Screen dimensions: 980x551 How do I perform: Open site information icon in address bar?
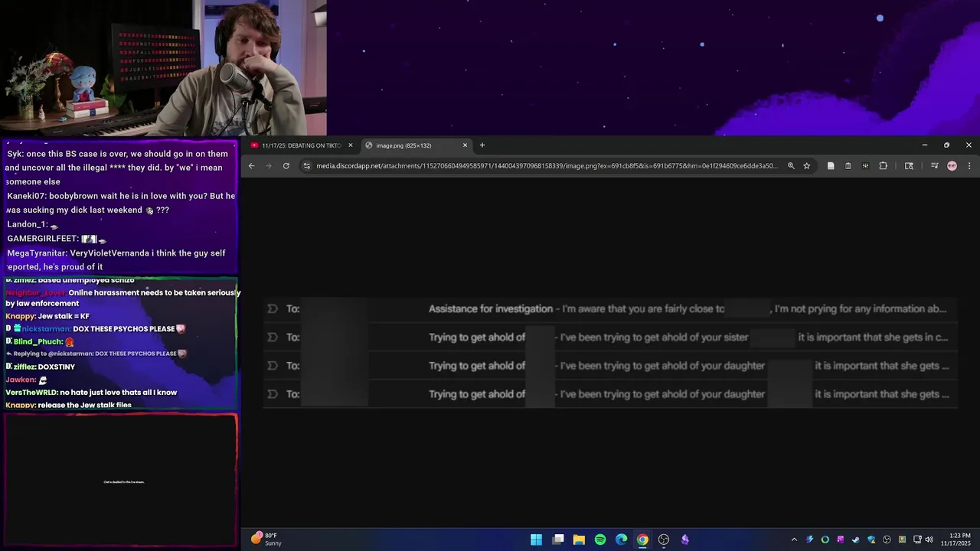[x=307, y=165]
